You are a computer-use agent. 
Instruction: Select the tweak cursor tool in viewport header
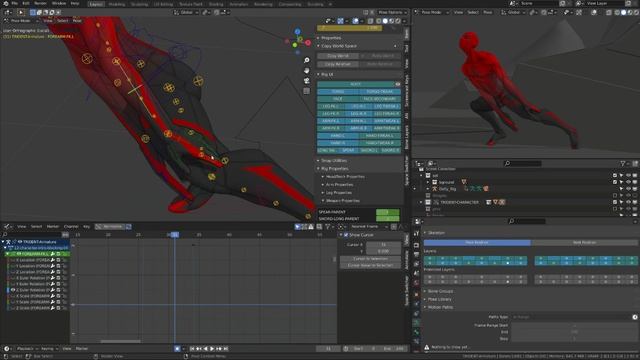pos(21,13)
